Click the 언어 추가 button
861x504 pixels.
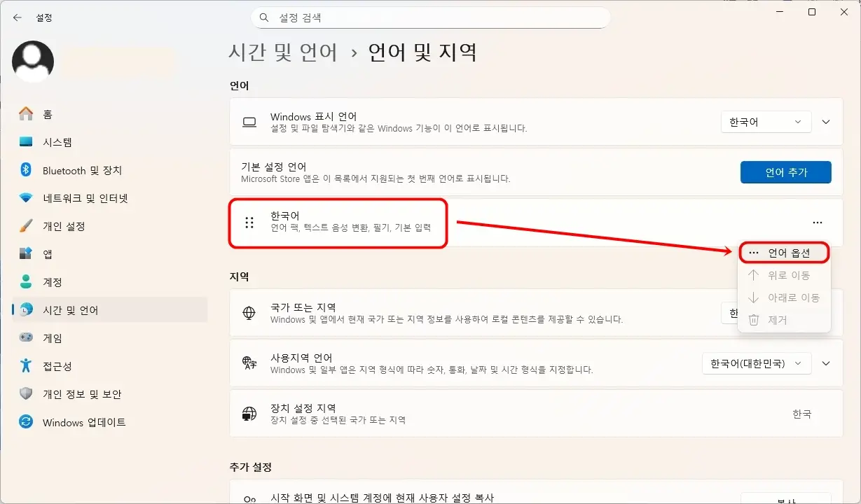pyautogui.click(x=785, y=171)
